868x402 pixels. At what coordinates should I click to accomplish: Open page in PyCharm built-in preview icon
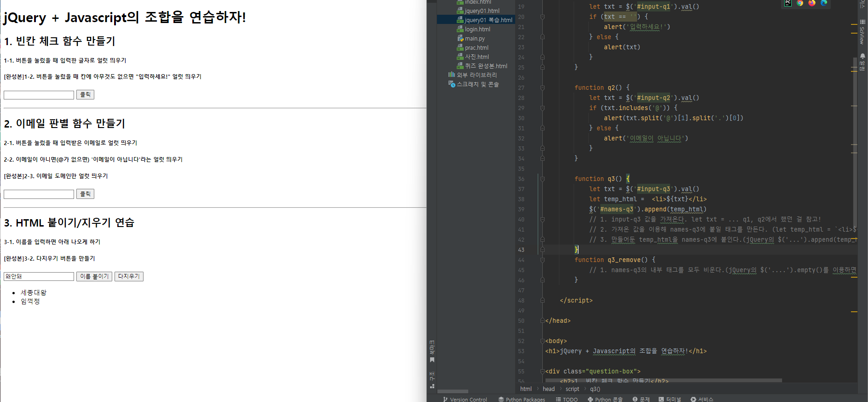point(788,3)
